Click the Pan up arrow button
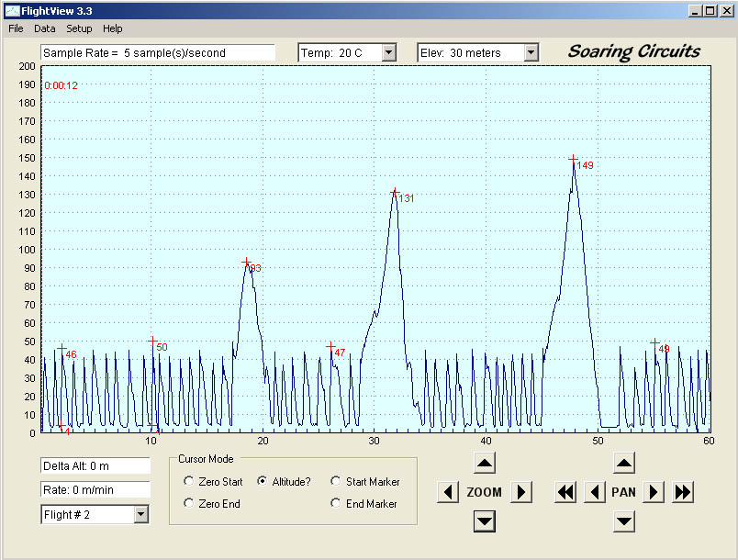 tap(624, 463)
